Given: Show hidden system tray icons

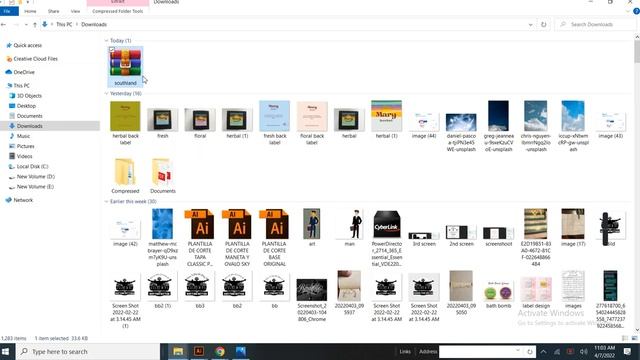Looking at the screenshot, I should (x=543, y=351).
